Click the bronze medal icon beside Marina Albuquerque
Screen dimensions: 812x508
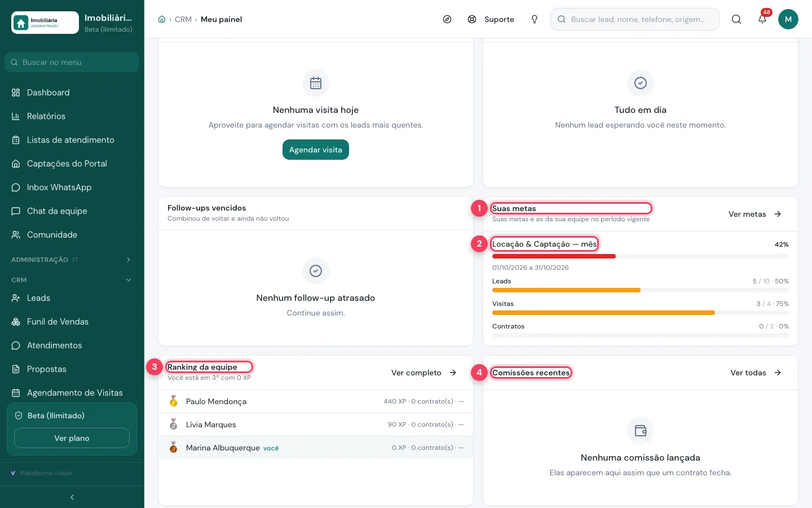click(x=174, y=448)
